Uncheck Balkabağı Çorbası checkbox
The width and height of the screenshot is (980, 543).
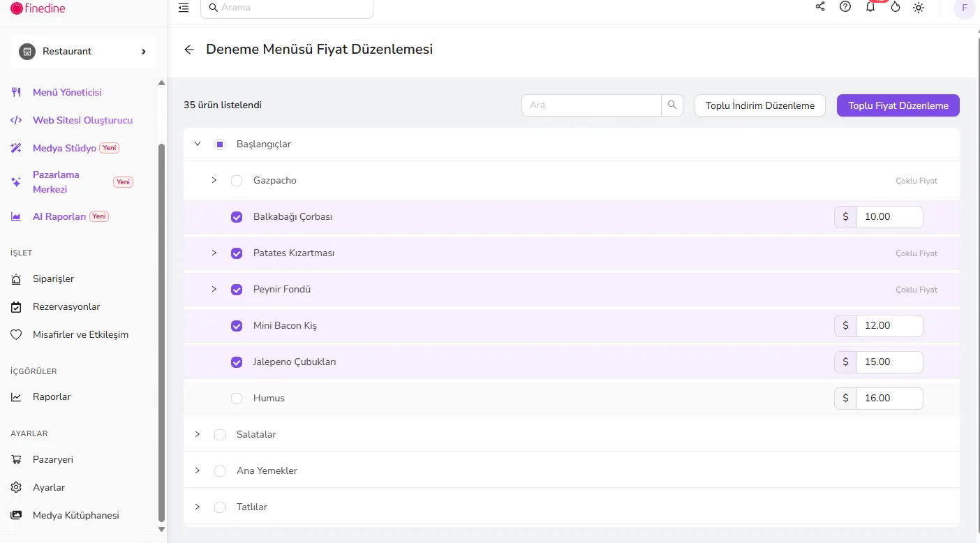point(237,217)
